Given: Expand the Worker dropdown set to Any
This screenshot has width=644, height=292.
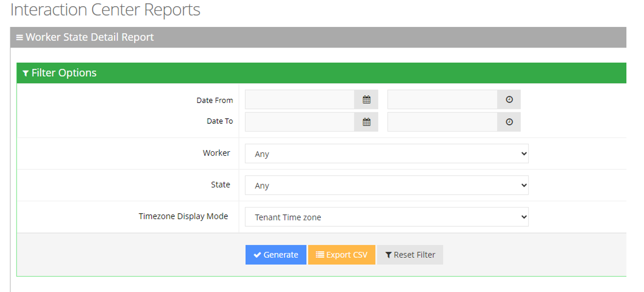Looking at the screenshot, I should pos(386,154).
